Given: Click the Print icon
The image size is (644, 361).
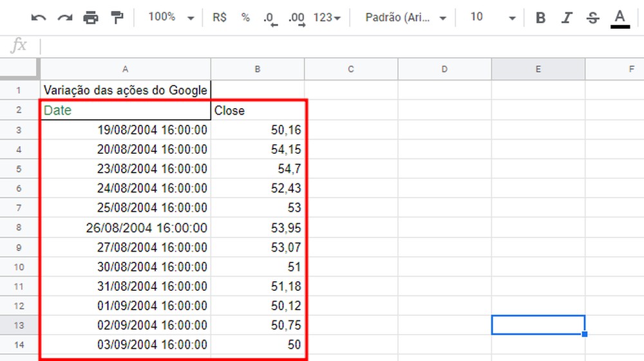Looking at the screenshot, I should coord(91,17).
